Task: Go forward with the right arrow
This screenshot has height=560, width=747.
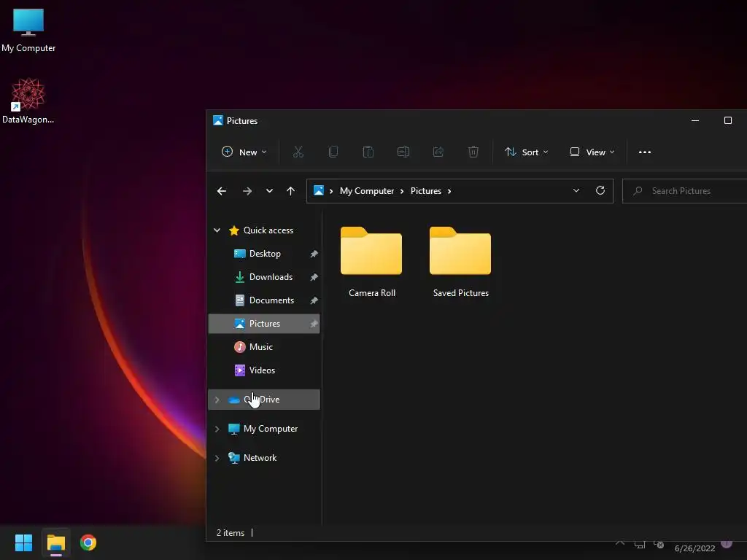Action: point(247,191)
